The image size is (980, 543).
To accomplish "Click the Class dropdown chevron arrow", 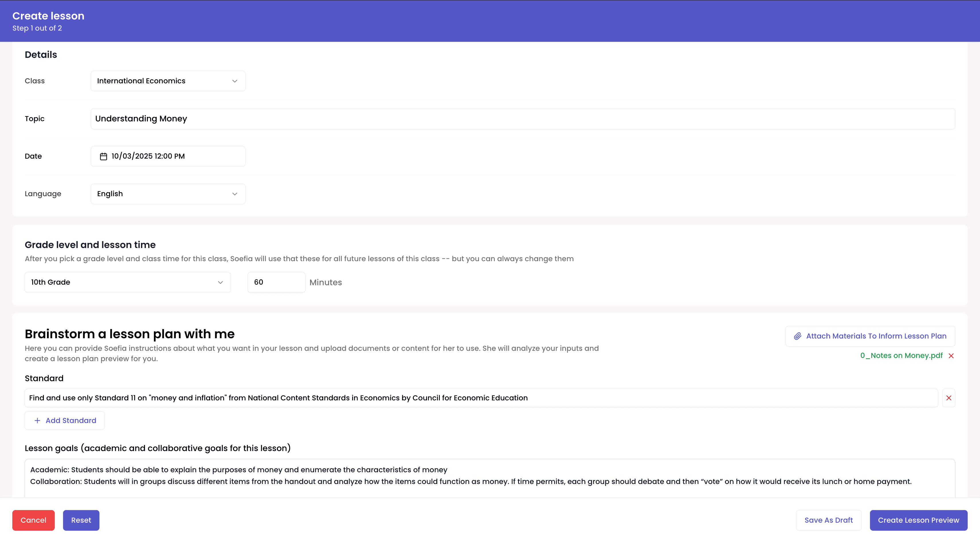I will [x=235, y=81].
